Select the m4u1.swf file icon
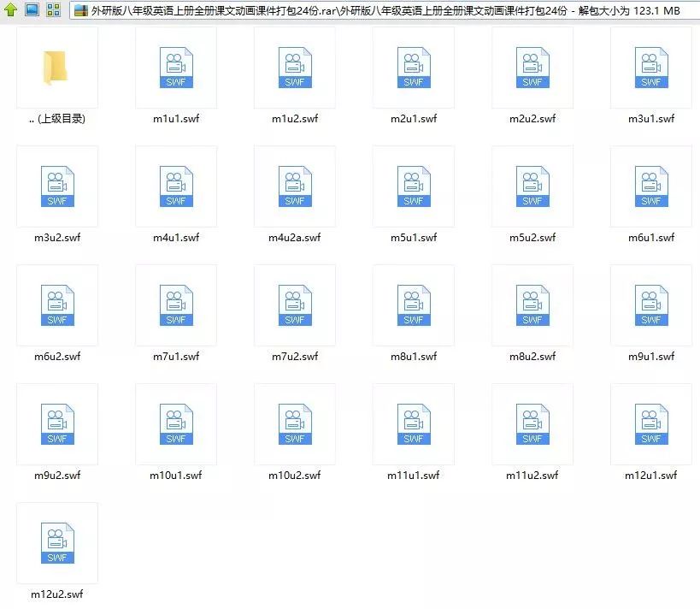 [x=176, y=186]
